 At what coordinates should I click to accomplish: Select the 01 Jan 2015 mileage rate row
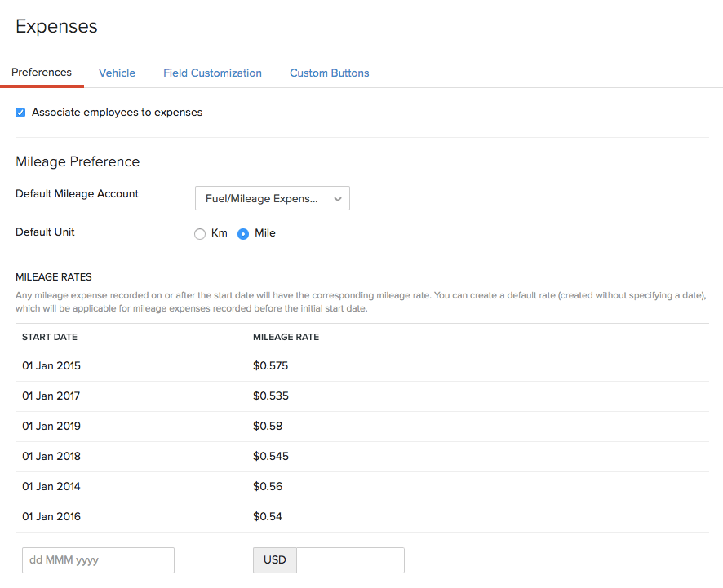(51, 366)
